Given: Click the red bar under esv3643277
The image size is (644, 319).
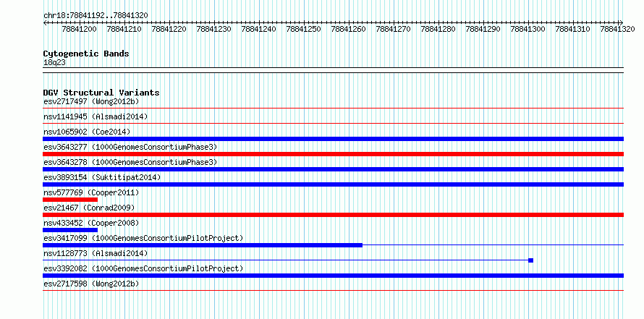Looking at the screenshot, I should pyautogui.click(x=333, y=154).
